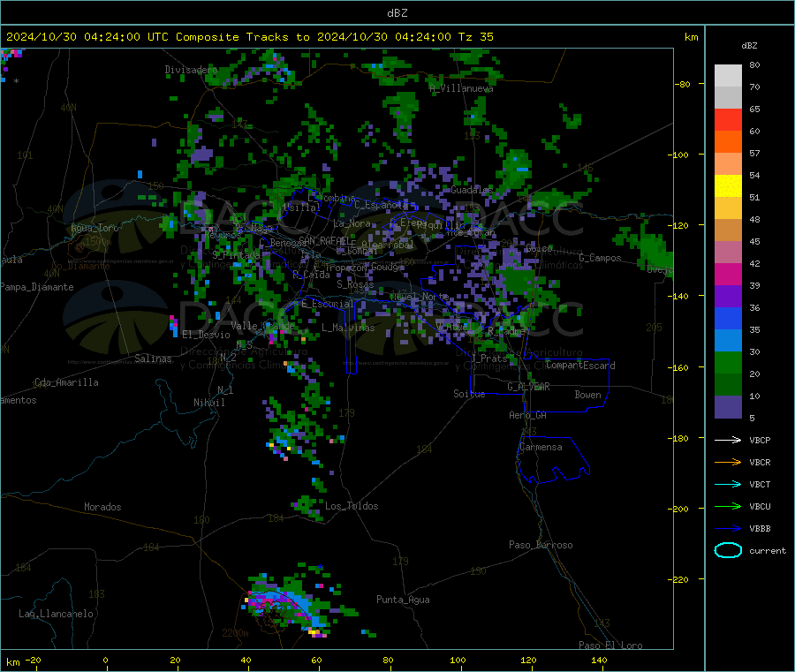
Task: Click the Salinas place label
Action: coord(153,359)
